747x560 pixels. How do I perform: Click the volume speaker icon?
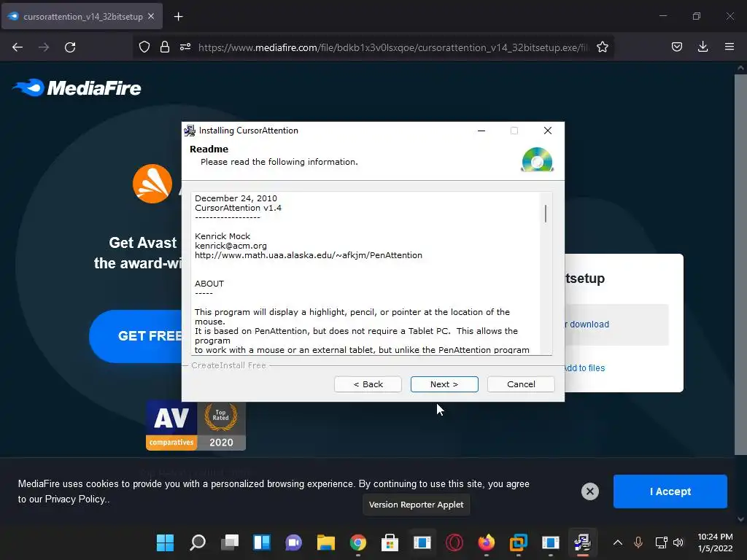pyautogui.click(x=678, y=542)
